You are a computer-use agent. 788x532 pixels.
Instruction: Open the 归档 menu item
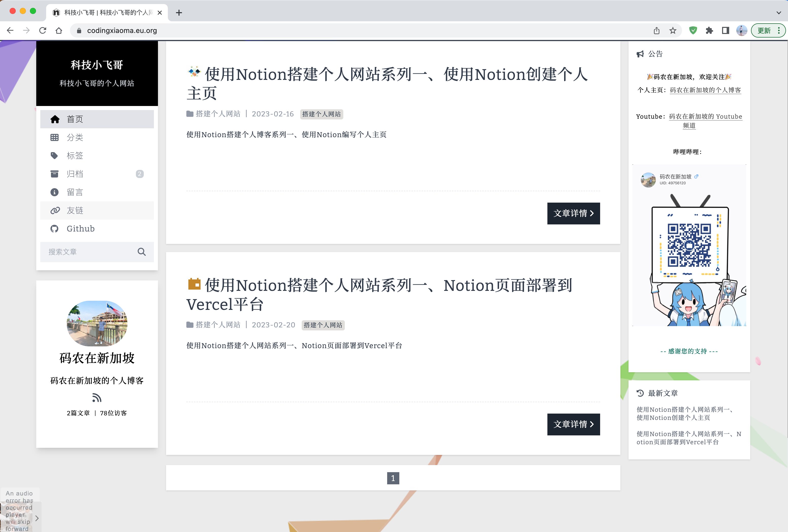[75, 174]
